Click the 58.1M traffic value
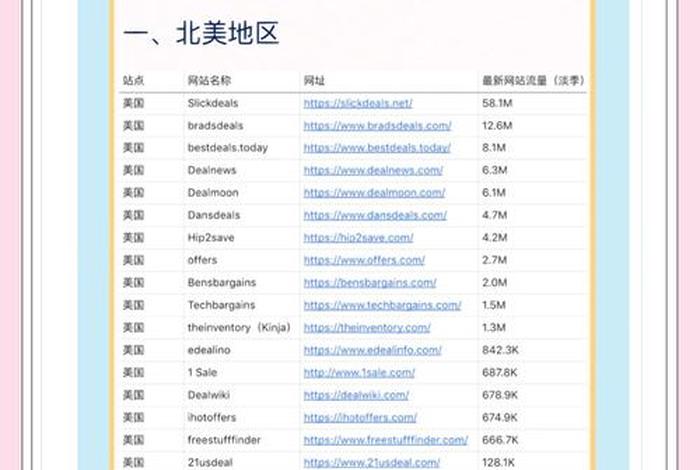The height and width of the screenshot is (470, 700). [497, 103]
